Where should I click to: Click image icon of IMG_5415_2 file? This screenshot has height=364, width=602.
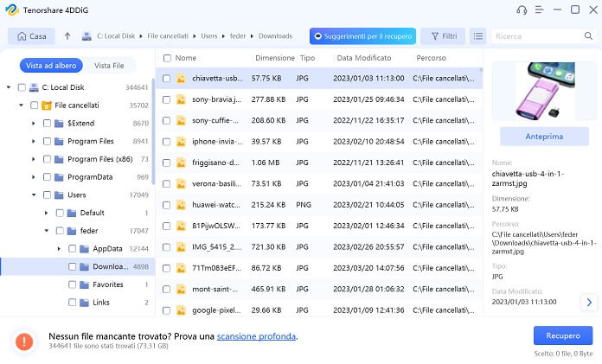coord(181,247)
